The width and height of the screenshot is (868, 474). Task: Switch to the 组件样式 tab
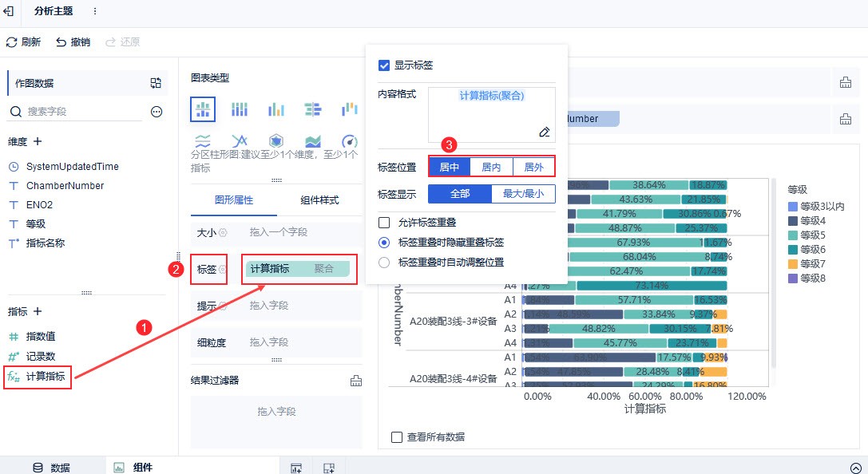tap(319, 200)
